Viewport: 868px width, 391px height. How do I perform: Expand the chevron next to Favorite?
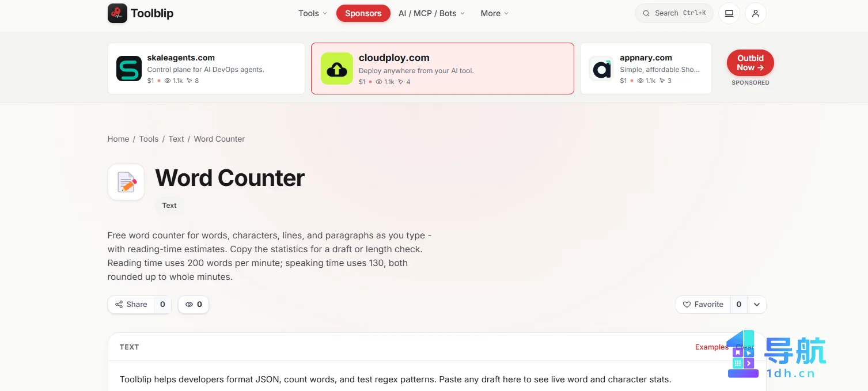757,305
